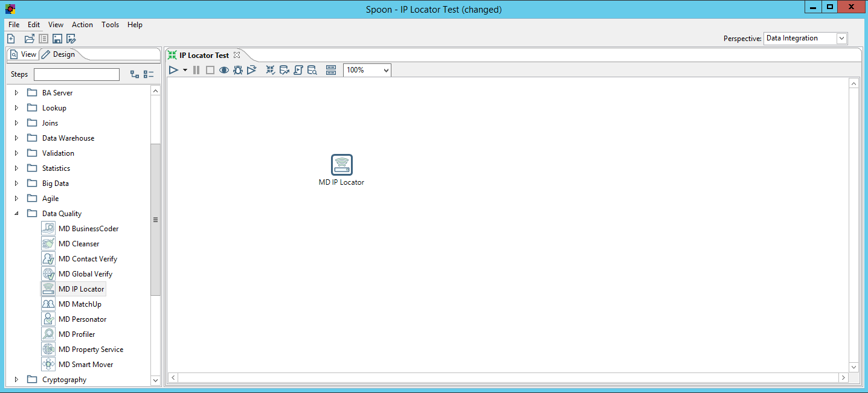Click the Open file folder icon
The width and height of the screenshot is (868, 393).
tap(29, 39)
